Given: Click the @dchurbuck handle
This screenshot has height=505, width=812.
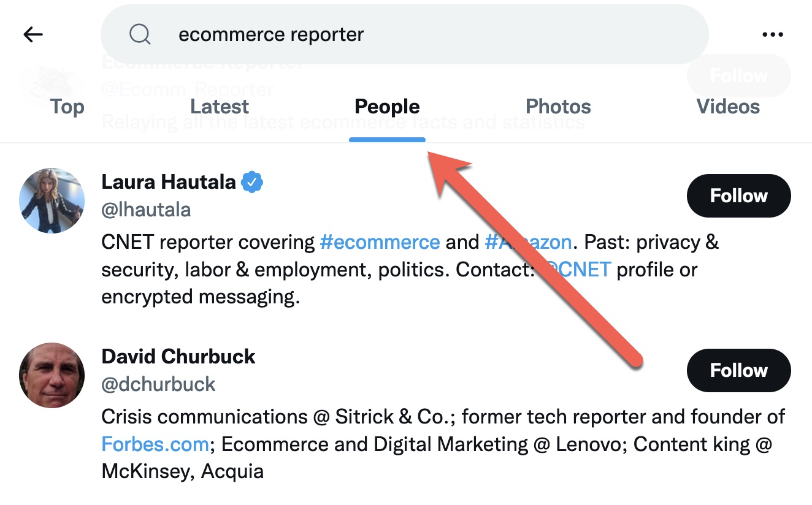Looking at the screenshot, I should point(158,384).
